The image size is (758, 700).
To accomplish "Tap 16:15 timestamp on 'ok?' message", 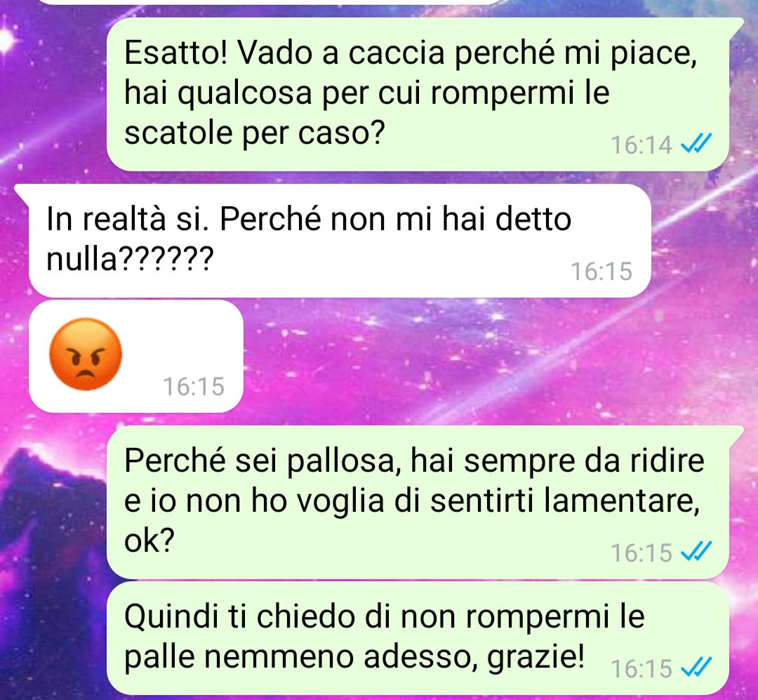I will click(x=641, y=553).
